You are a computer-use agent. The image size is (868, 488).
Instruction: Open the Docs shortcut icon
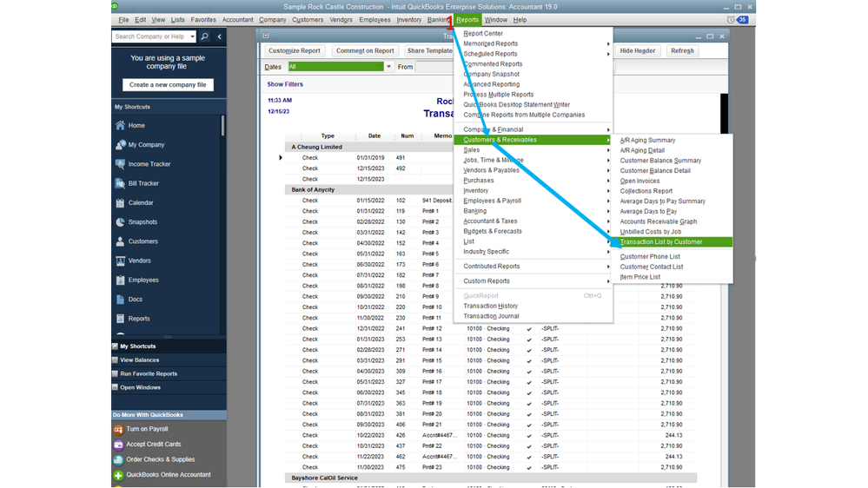coord(120,300)
